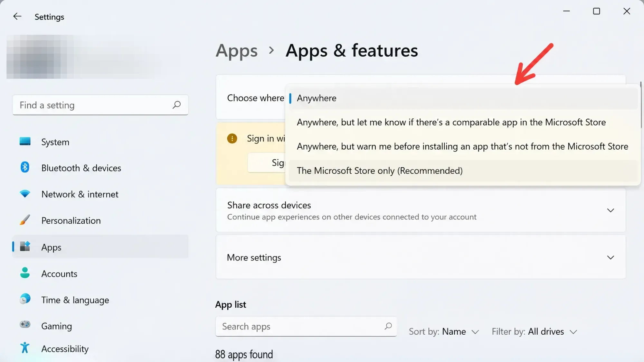Maximize the Settings window

tap(597, 11)
